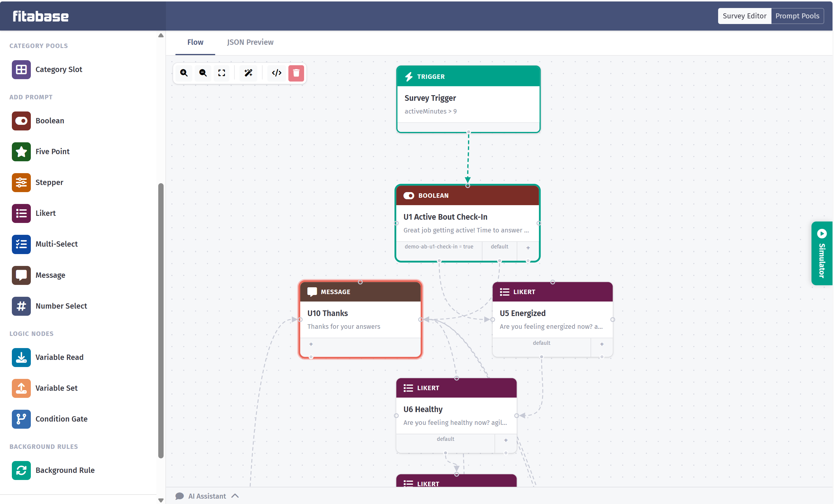Switch to the JSON Preview tab
The height and width of the screenshot is (504, 834).
pyautogui.click(x=250, y=42)
